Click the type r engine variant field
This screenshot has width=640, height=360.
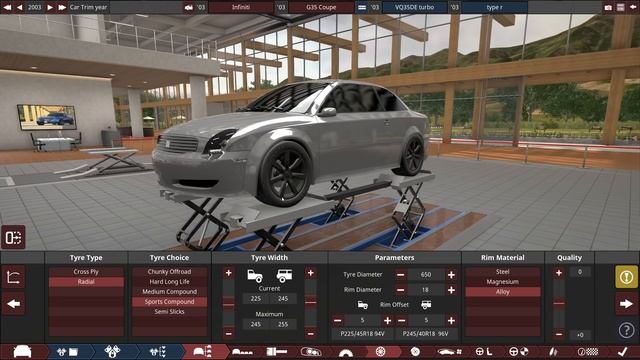tap(495, 7)
